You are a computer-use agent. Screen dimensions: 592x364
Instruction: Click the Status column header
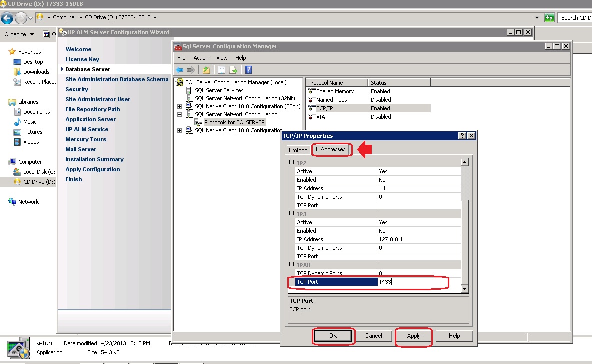(x=399, y=82)
